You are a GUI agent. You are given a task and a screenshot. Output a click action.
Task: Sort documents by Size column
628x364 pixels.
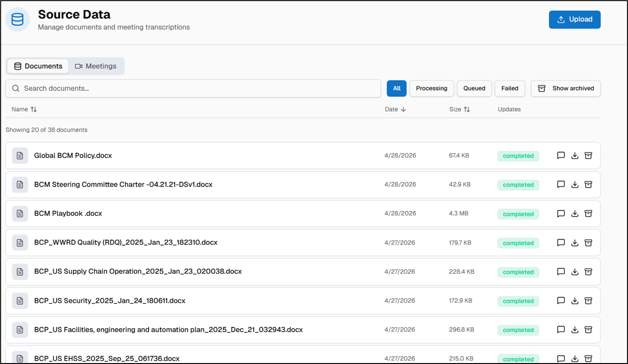click(459, 109)
